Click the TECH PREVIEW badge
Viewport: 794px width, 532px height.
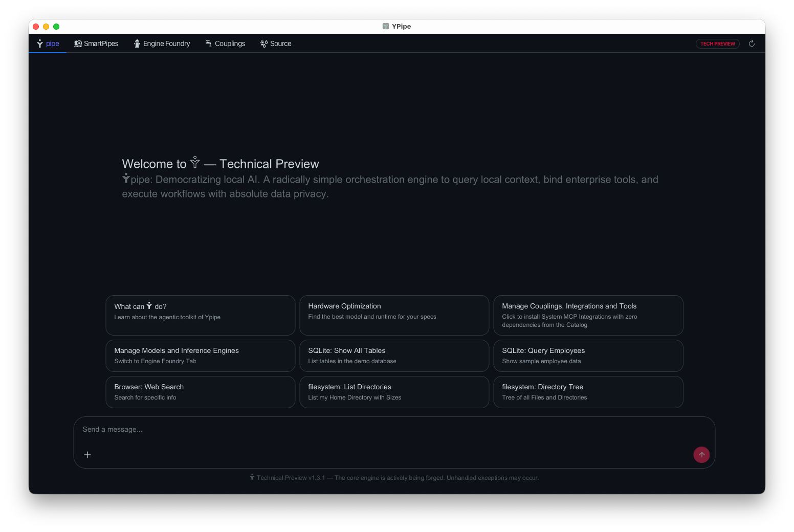717,44
